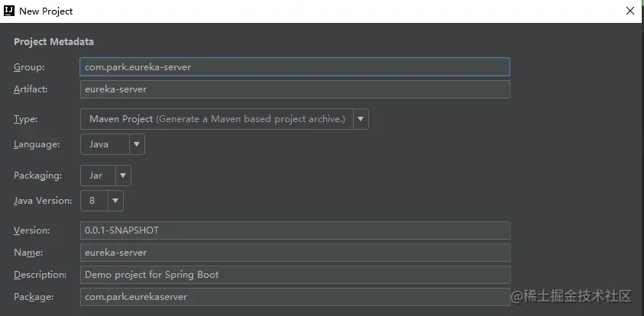Image resolution: width=644 pixels, height=316 pixels.
Task: Click the Packaging label
Action: point(37,176)
